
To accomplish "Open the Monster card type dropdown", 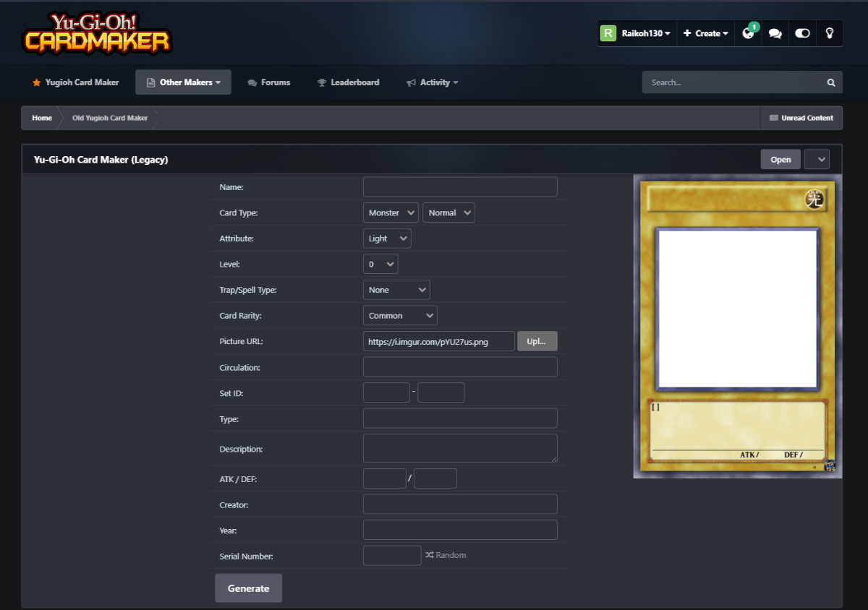I will point(391,212).
